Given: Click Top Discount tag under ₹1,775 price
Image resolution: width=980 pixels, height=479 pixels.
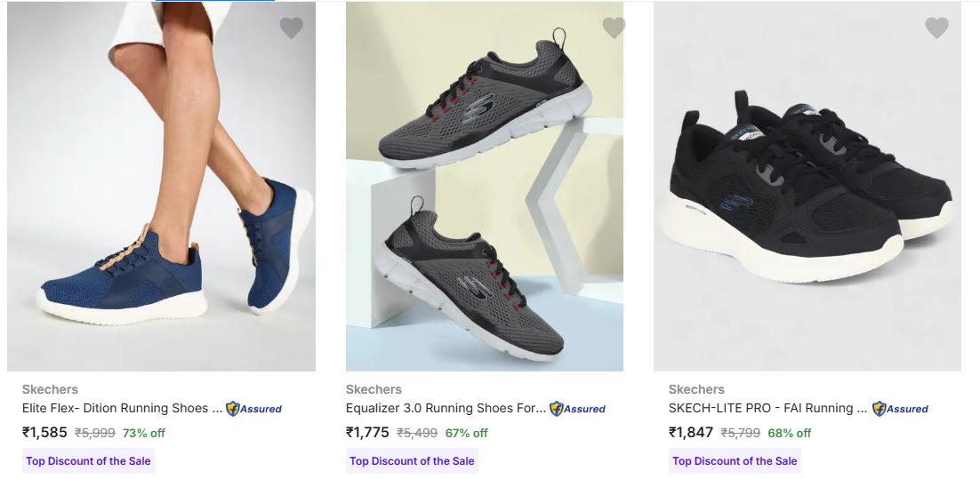Looking at the screenshot, I should click(x=412, y=461).
